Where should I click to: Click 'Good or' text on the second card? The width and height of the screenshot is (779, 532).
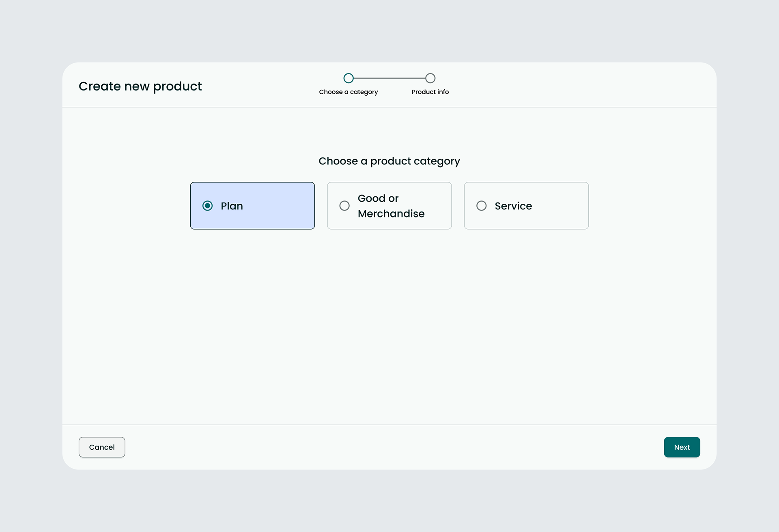[x=378, y=198]
